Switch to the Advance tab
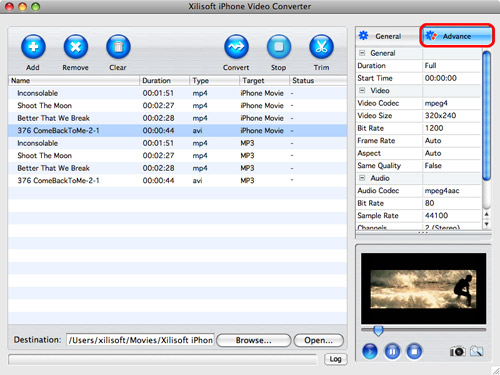Viewport: 500px width, 375px height. pos(456,35)
